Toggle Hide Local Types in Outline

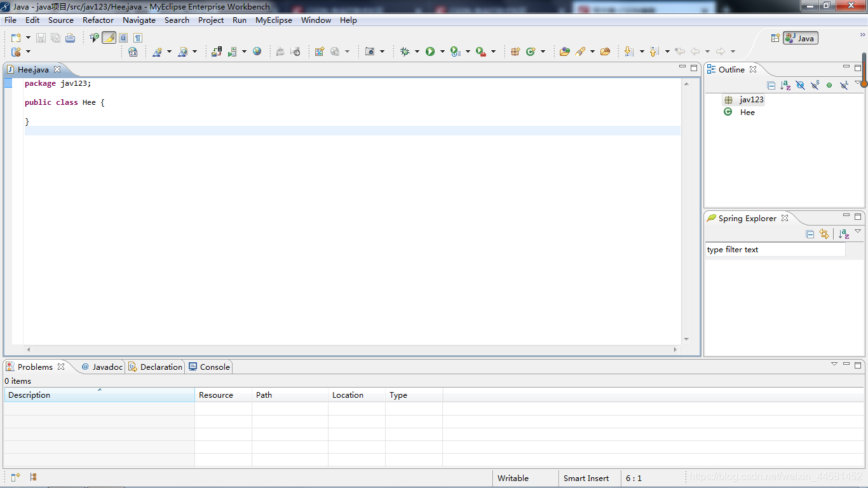(x=844, y=85)
